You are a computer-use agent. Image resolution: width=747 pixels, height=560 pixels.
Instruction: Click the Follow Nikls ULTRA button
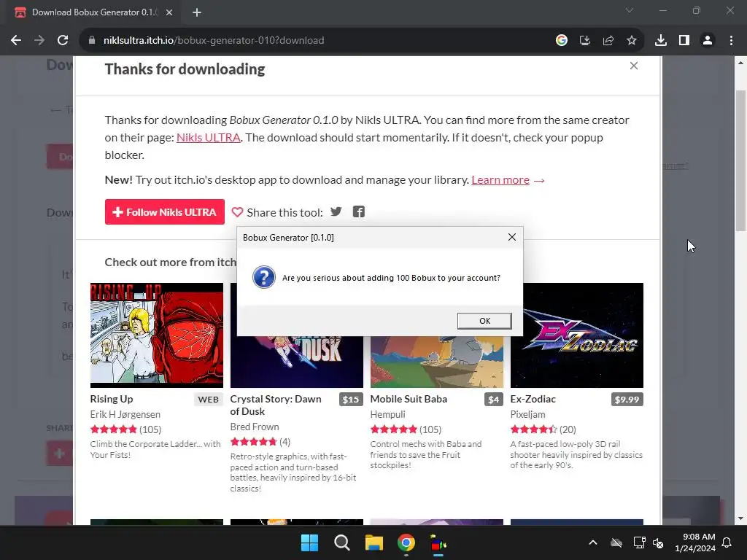coord(164,212)
